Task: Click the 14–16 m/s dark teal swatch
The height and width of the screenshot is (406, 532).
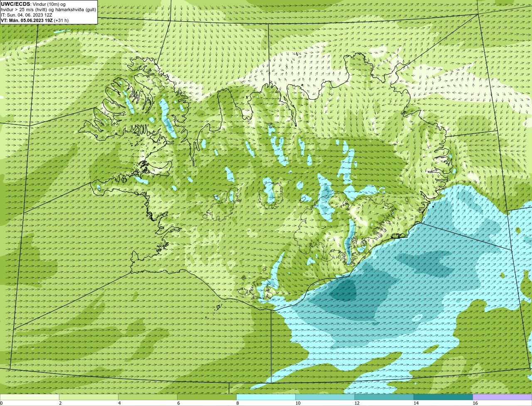Action: (x=443, y=397)
